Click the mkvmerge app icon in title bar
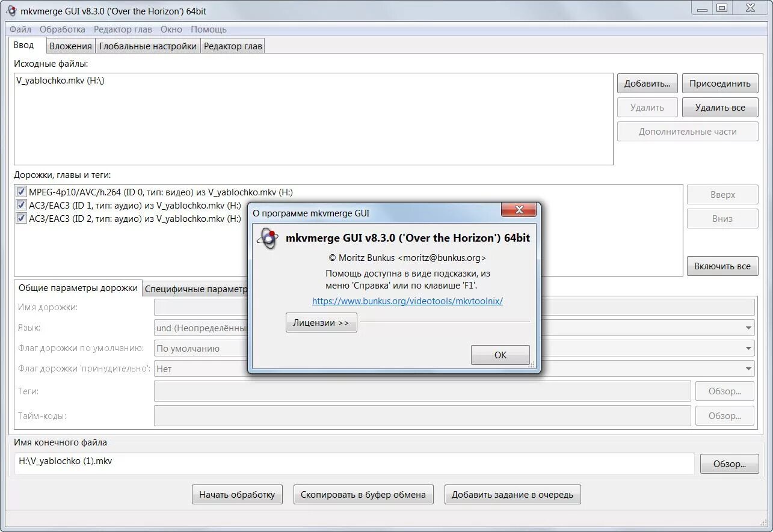The height and width of the screenshot is (532, 773). click(x=11, y=11)
